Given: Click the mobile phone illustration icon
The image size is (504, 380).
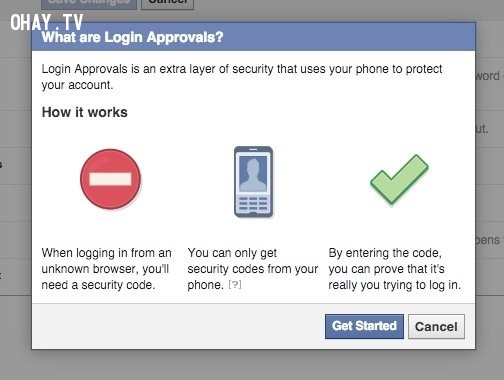Looking at the screenshot, I should click(253, 182).
